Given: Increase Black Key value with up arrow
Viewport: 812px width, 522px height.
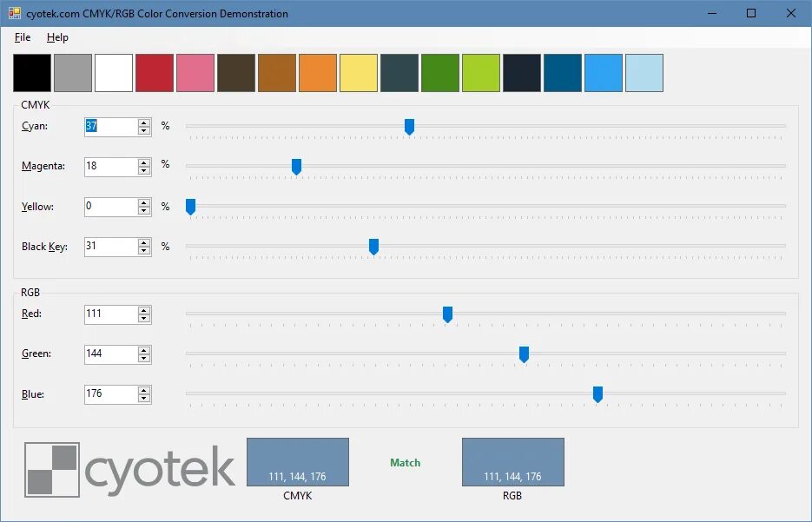Looking at the screenshot, I should tap(144, 243).
